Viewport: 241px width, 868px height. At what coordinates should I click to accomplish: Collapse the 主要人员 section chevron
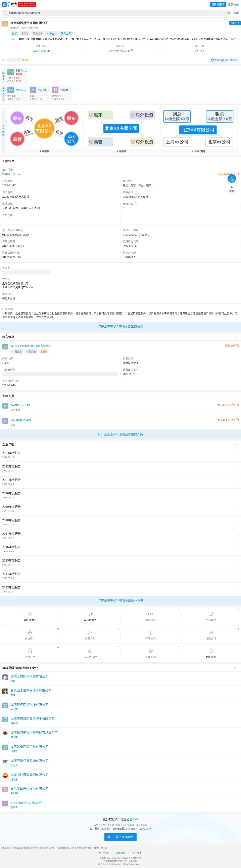click(x=238, y=396)
